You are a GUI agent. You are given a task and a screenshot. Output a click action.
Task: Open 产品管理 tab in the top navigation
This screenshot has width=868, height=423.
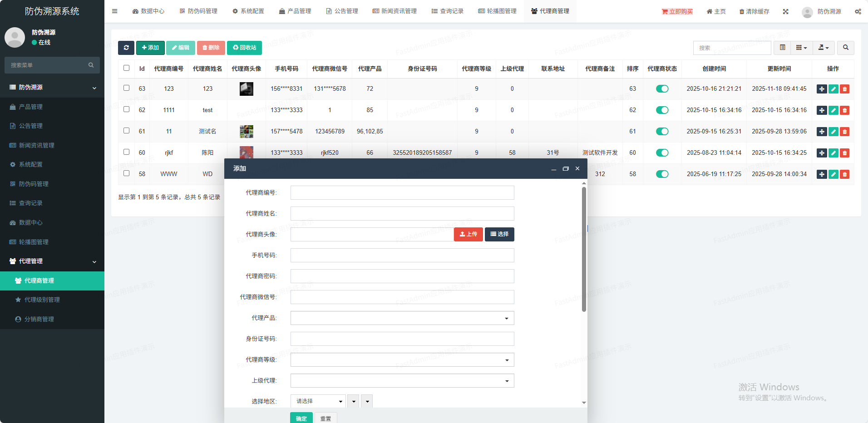point(295,11)
